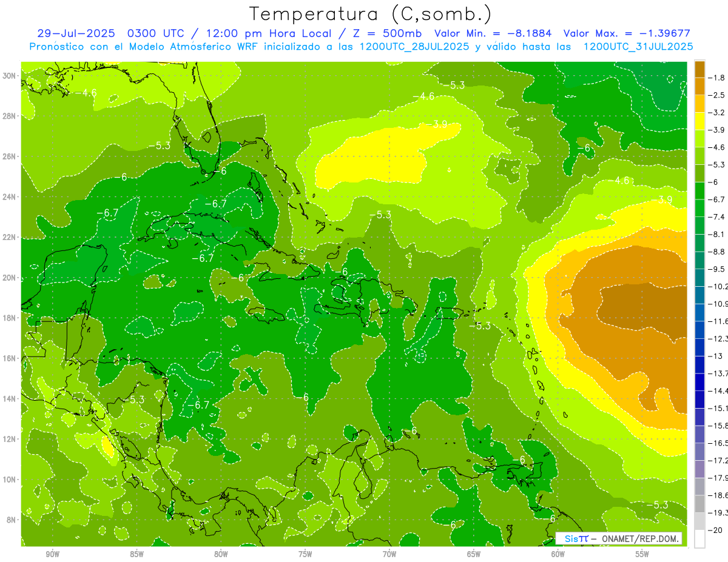The width and height of the screenshot is (728, 562).
Task: Click the 60W longitude axis label
Action: 558,554
